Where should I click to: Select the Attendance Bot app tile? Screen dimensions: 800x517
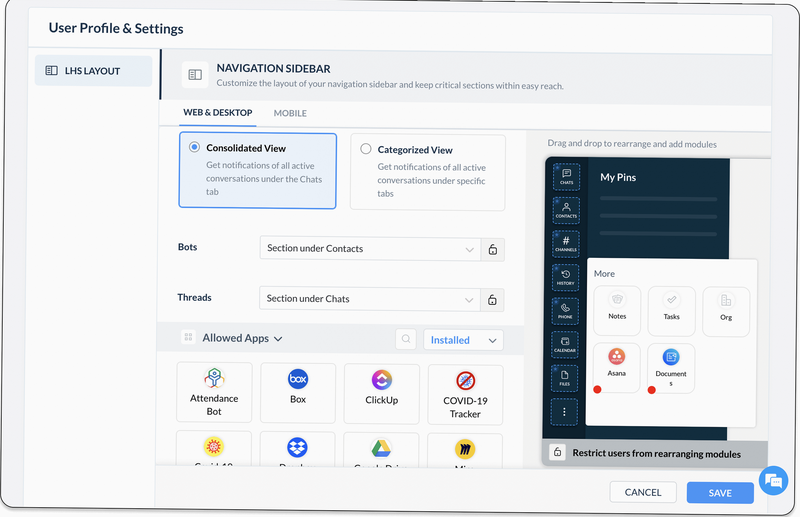(214, 392)
